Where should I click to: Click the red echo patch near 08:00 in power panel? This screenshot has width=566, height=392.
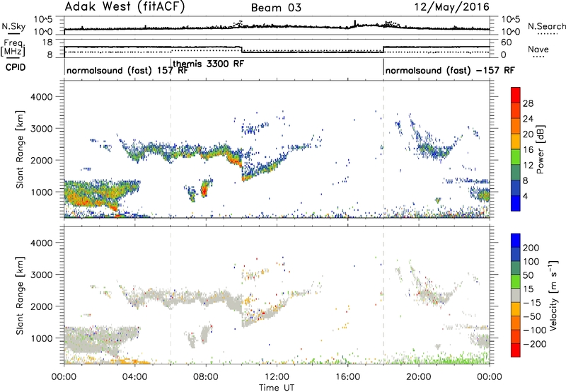pos(204,190)
